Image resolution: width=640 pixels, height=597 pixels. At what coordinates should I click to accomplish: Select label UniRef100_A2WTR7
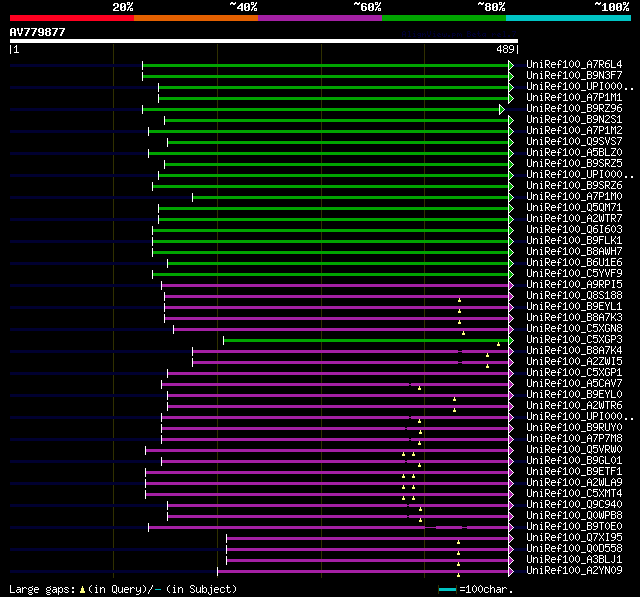(574, 219)
